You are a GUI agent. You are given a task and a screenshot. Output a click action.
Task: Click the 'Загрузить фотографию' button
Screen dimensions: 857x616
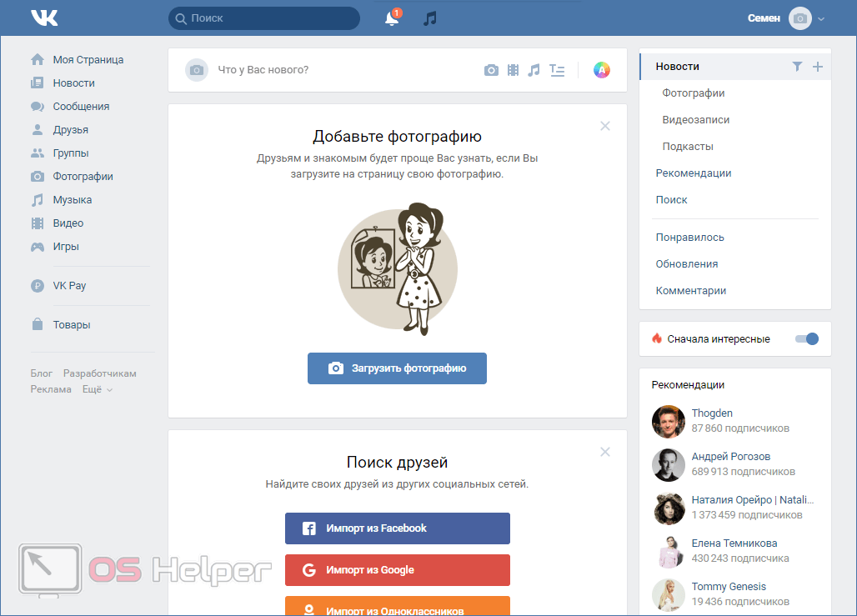(x=397, y=368)
